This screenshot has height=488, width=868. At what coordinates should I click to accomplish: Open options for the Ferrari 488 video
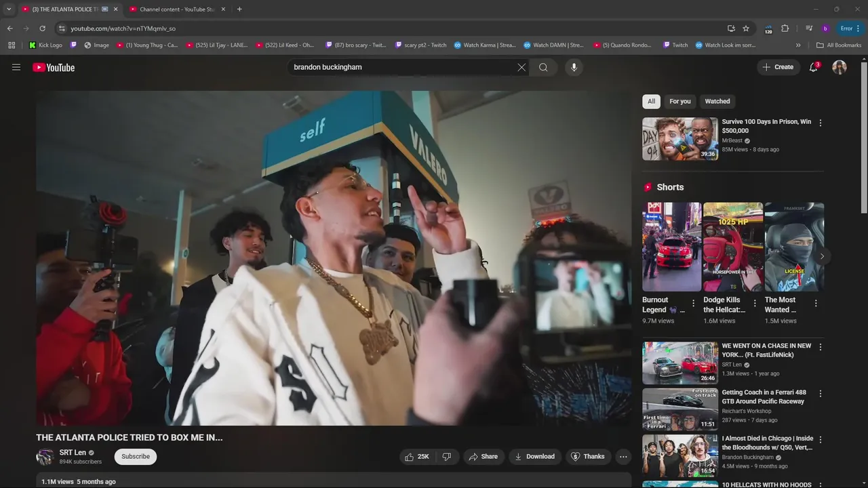pos(821,394)
